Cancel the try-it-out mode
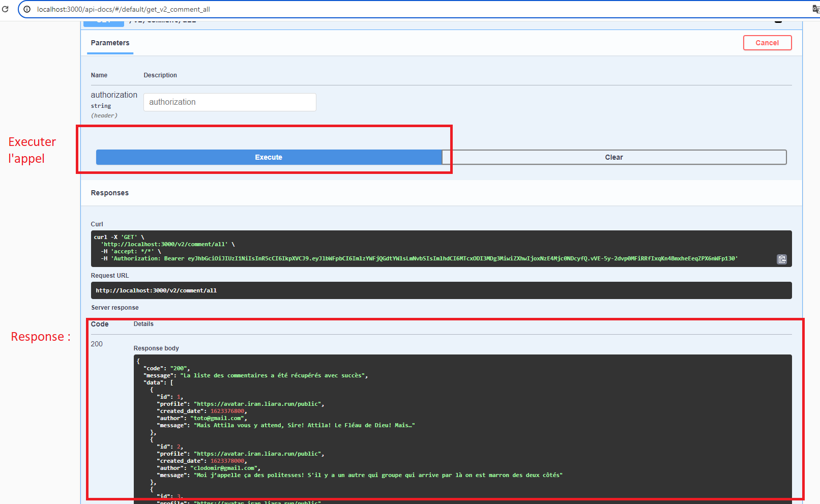Image resolution: width=820 pixels, height=504 pixels. pos(767,43)
